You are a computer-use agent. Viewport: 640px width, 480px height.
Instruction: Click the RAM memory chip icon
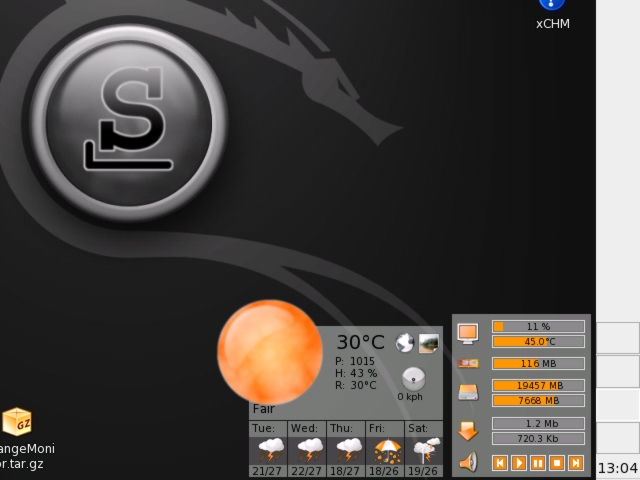(x=468, y=363)
